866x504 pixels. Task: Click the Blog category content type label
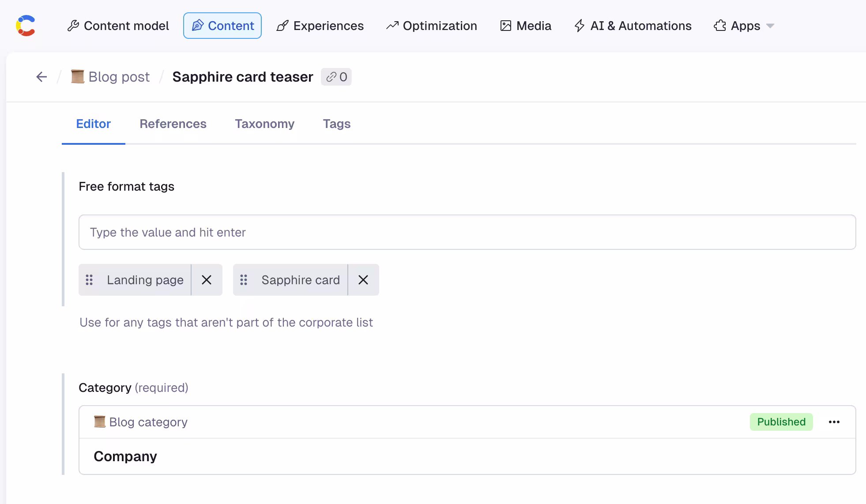coord(148,422)
